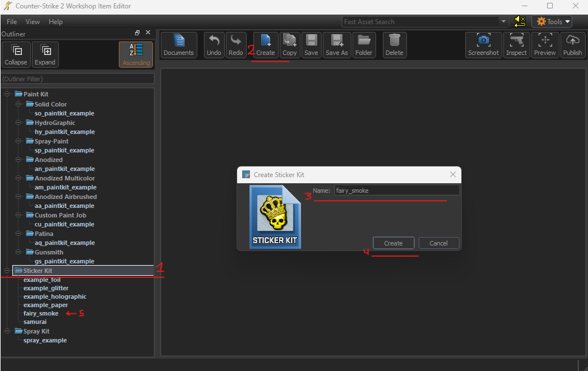Collapse all outliner nodes
Screen dimensions: 588x371
coord(16,55)
